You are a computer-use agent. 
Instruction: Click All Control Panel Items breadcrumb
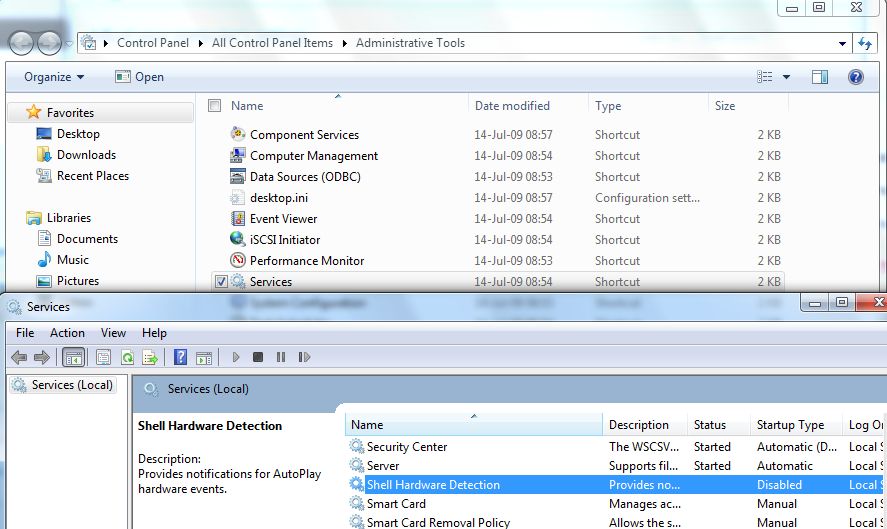(272, 43)
